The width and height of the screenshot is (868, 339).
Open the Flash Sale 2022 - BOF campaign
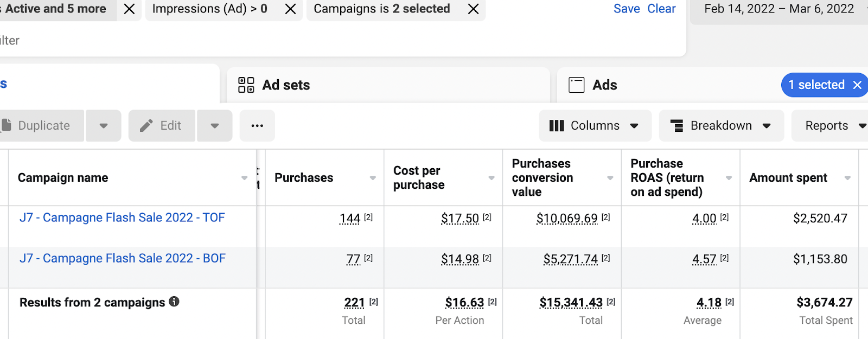[x=123, y=258]
